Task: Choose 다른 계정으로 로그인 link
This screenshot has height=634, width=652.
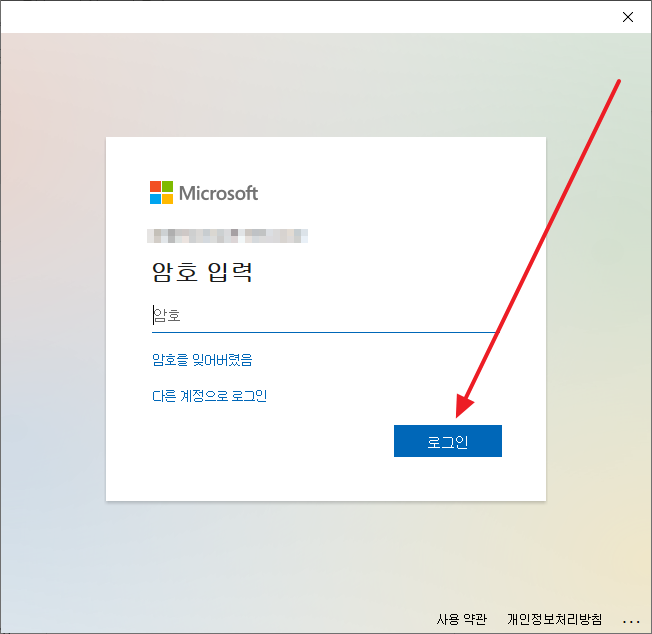Action: [x=209, y=396]
